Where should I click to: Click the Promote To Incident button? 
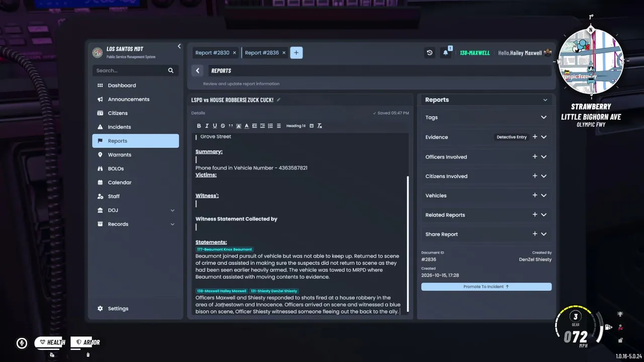point(487,287)
